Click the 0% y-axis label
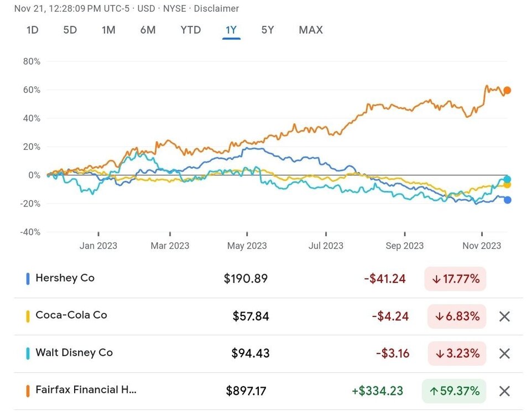This screenshot has width=532, height=415. tap(34, 175)
